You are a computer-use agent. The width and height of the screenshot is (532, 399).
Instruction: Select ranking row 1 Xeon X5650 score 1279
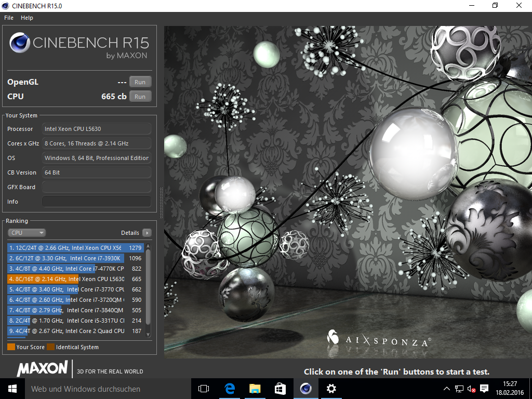click(x=76, y=248)
